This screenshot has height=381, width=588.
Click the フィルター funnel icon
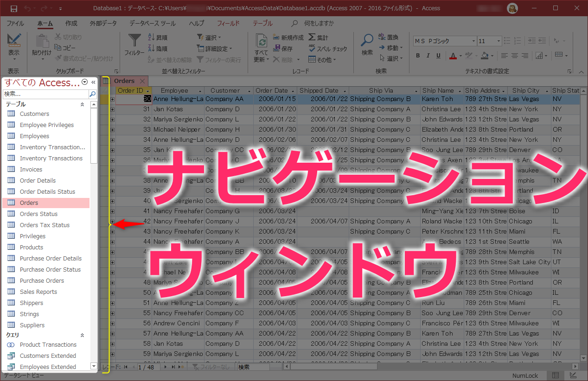(x=134, y=42)
